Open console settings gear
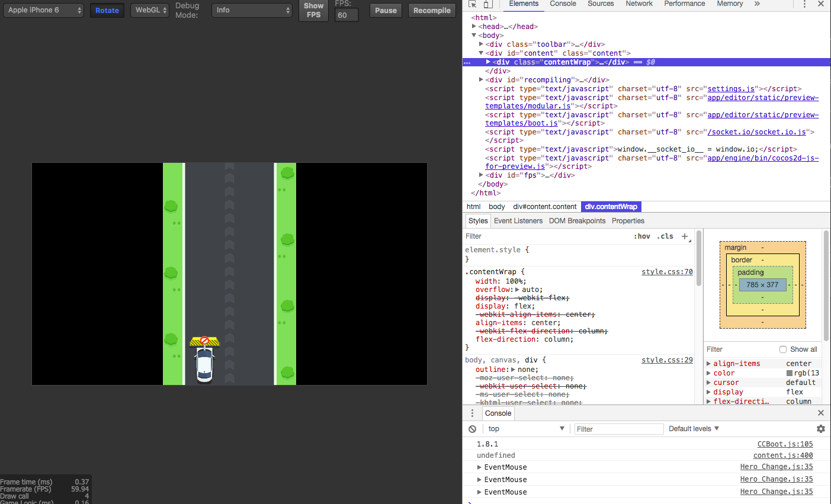Screen dimensions: 831x504 click(x=821, y=429)
